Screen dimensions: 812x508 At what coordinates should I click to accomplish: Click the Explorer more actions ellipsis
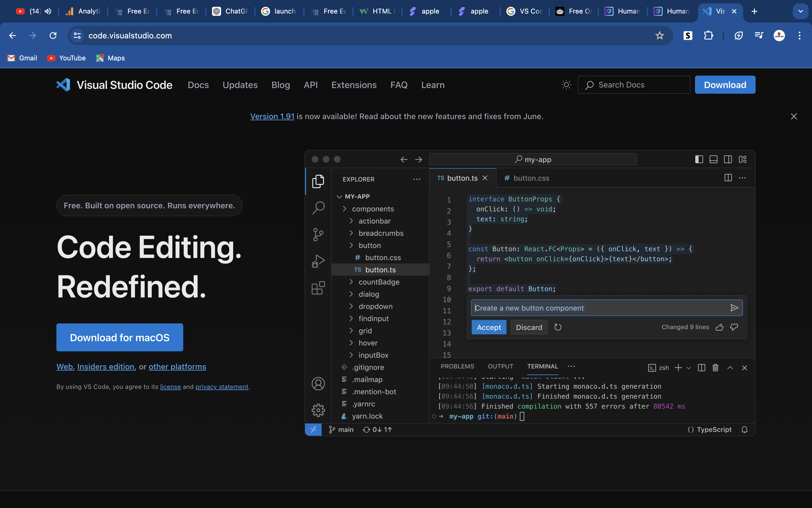click(417, 179)
